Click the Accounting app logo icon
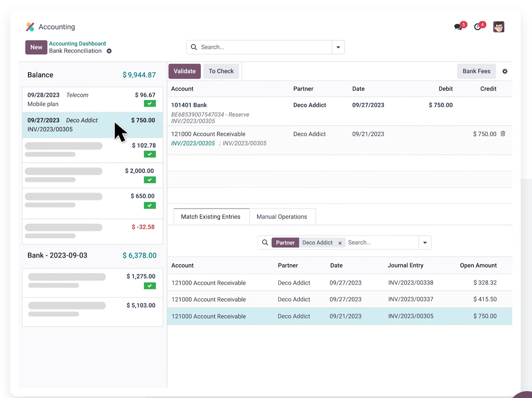The height and width of the screenshot is (398, 532). point(30,27)
